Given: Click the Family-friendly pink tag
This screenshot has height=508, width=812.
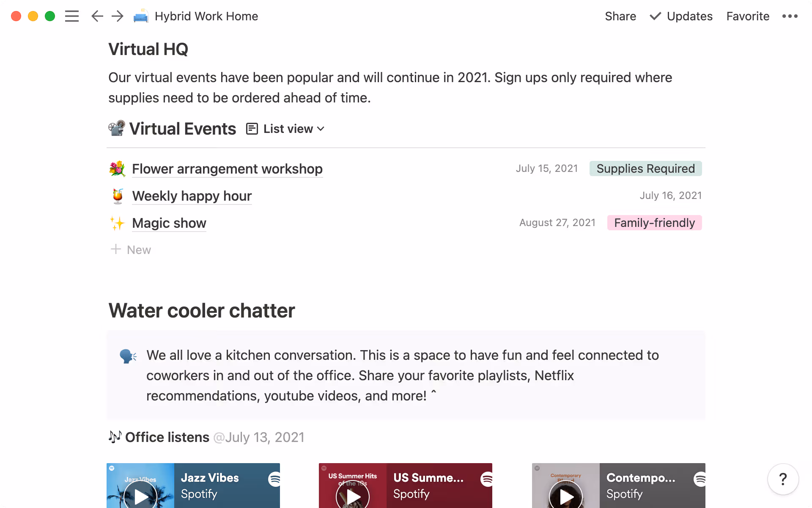Looking at the screenshot, I should tap(654, 223).
